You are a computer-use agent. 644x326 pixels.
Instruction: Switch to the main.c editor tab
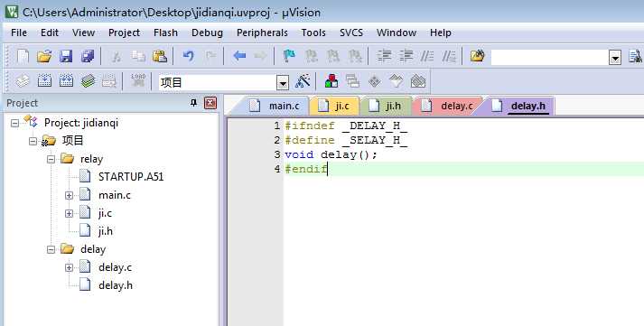click(x=275, y=106)
